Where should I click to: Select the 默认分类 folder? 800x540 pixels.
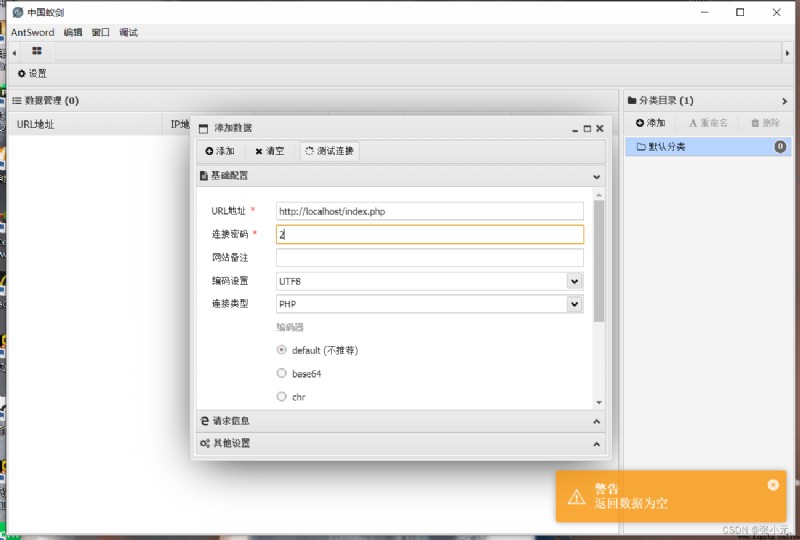(x=708, y=147)
